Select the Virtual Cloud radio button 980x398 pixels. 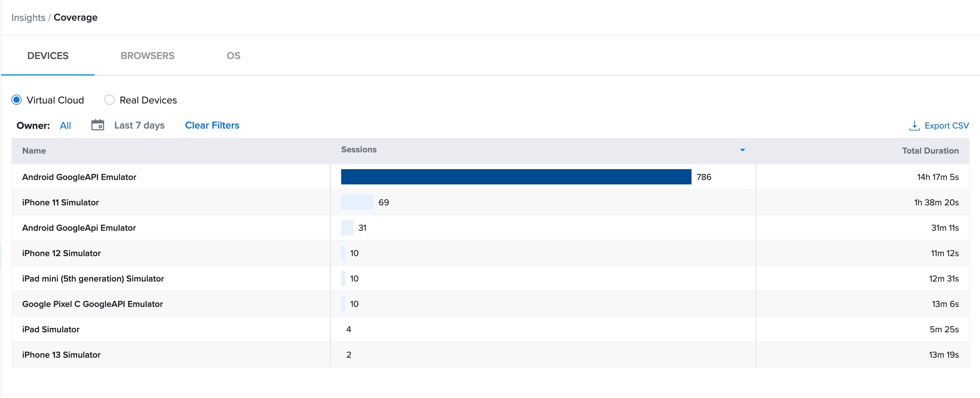click(x=17, y=100)
